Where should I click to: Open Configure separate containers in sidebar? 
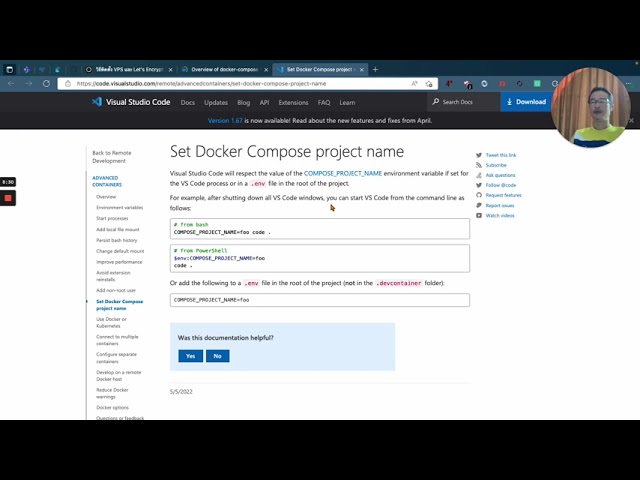[x=116, y=358]
